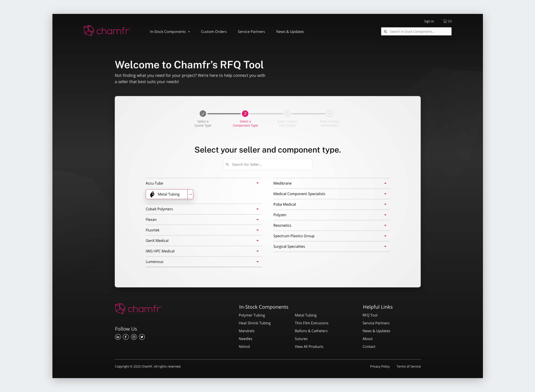The height and width of the screenshot is (392, 535).
Task: Open the Thin Film Extrusions footer link
Action: pyautogui.click(x=312, y=323)
